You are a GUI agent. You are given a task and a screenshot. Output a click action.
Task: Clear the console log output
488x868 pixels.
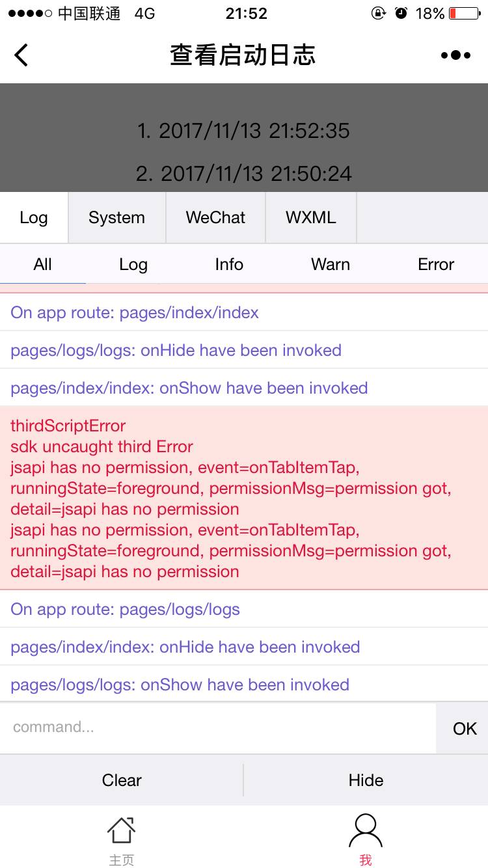pos(122,780)
